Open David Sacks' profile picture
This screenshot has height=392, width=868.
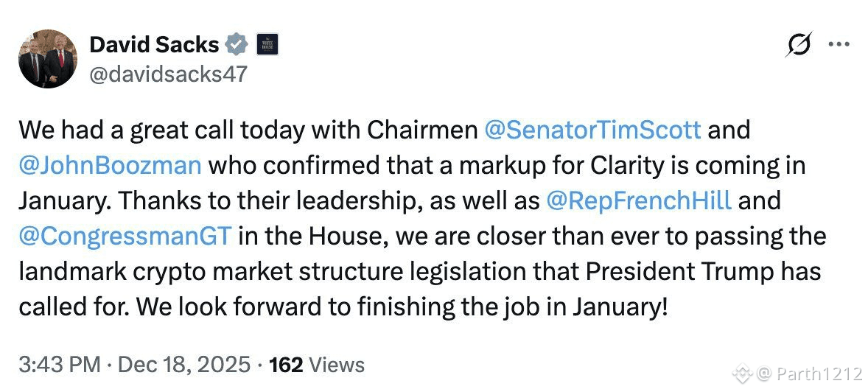click(47, 59)
